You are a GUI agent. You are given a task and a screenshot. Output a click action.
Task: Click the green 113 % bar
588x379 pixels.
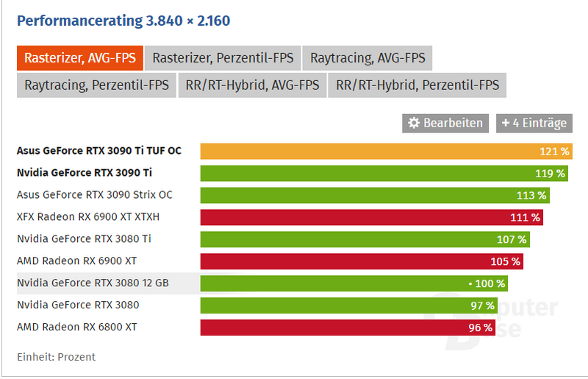(x=375, y=195)
